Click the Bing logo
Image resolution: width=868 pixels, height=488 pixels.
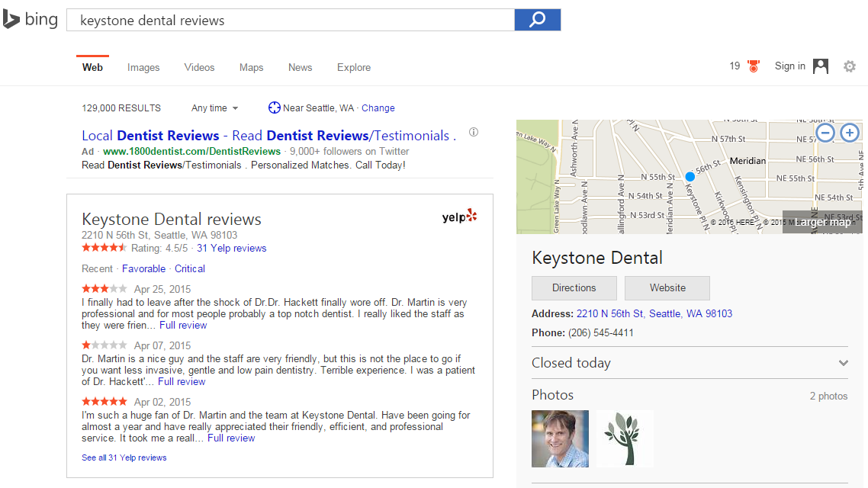point(31,20)
